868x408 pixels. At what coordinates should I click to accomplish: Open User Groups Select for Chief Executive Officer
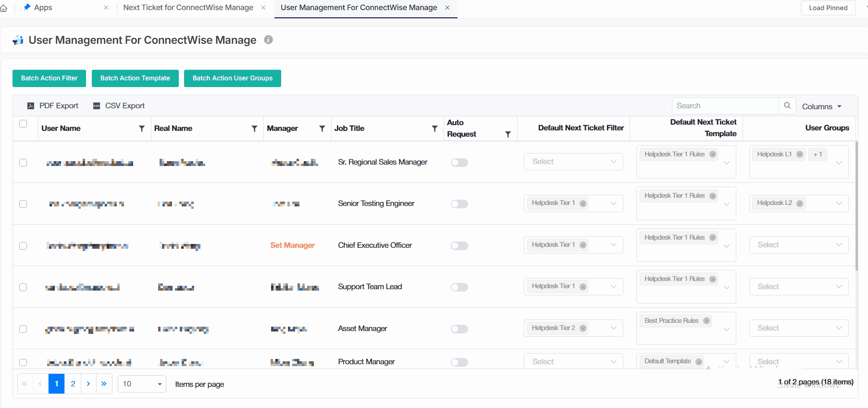coord(799,245)
